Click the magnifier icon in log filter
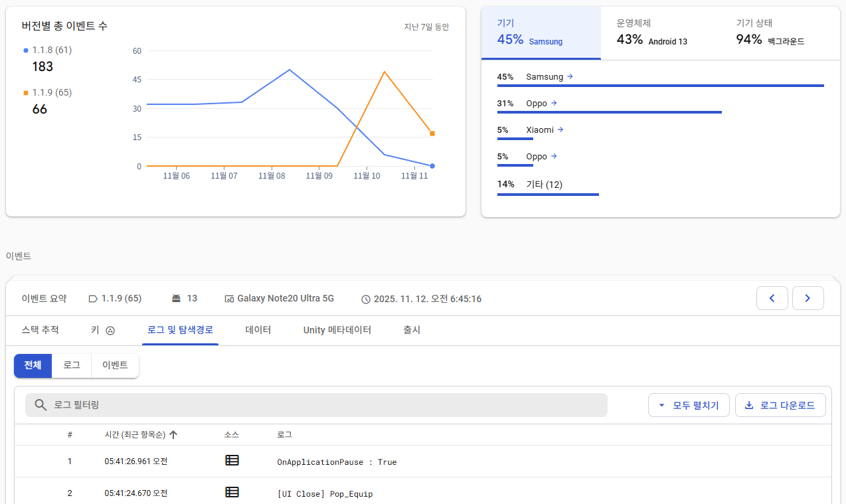The image size is (846, 504). [x=41, y=405]
